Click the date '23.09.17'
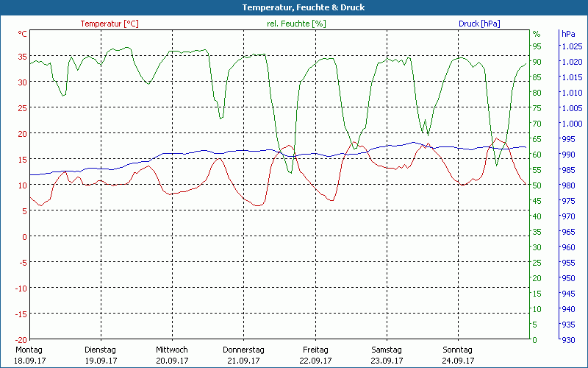The image size is (588, 368). (387, 361)
